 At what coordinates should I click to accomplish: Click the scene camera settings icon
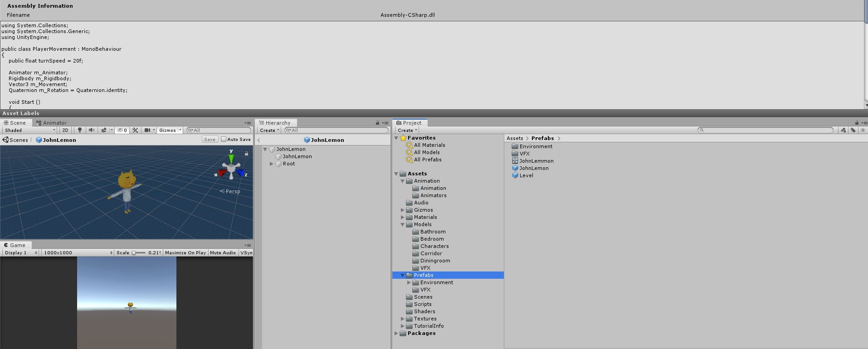click(x=147, y=130)
